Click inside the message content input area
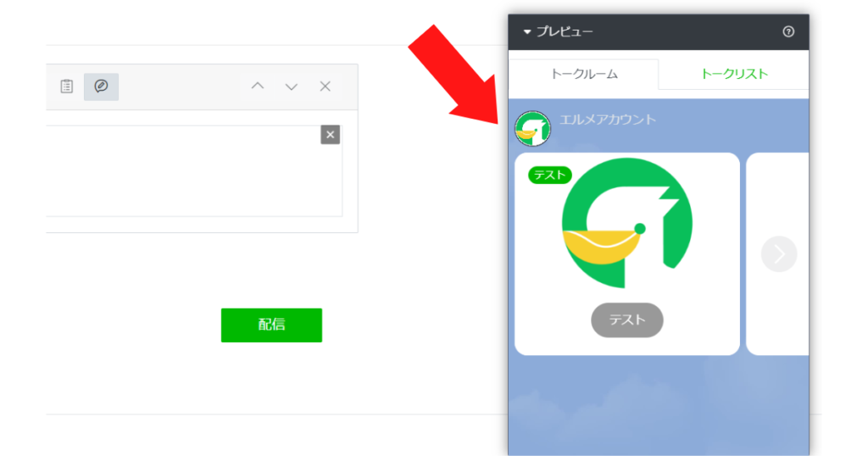 point(194,171)
